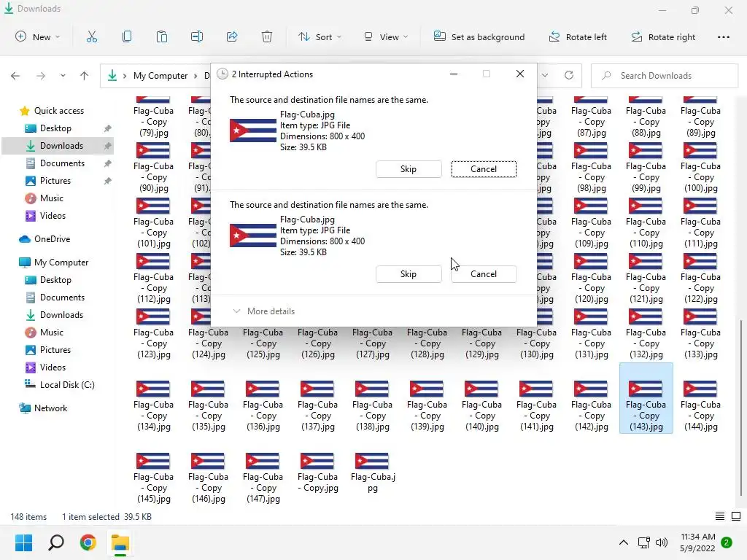Click File Explorer taskbar icon
Viewport: 747px width, 560px height.
click(x=120, y=542)
